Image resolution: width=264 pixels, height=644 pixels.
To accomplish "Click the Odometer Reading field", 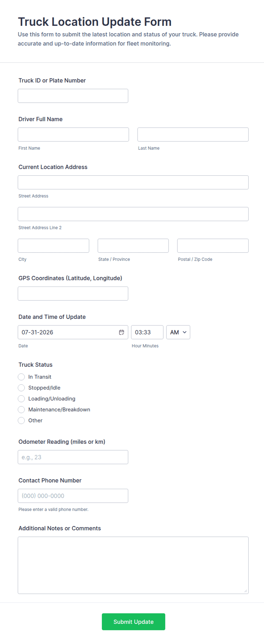I will point(73,457).
